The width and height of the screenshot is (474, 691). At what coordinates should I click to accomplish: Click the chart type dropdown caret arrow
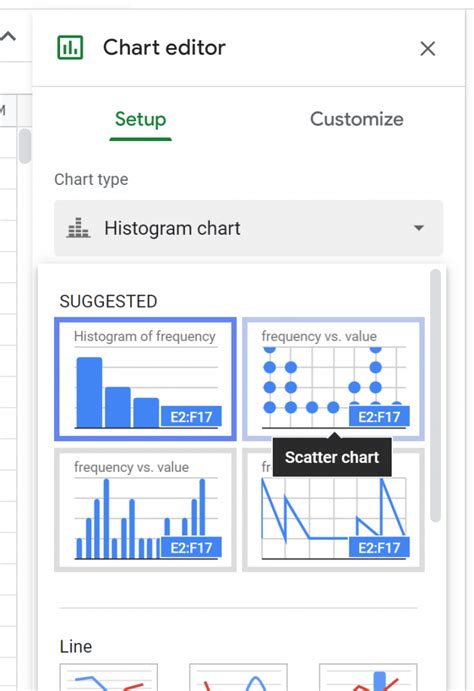tap(418, 228)
